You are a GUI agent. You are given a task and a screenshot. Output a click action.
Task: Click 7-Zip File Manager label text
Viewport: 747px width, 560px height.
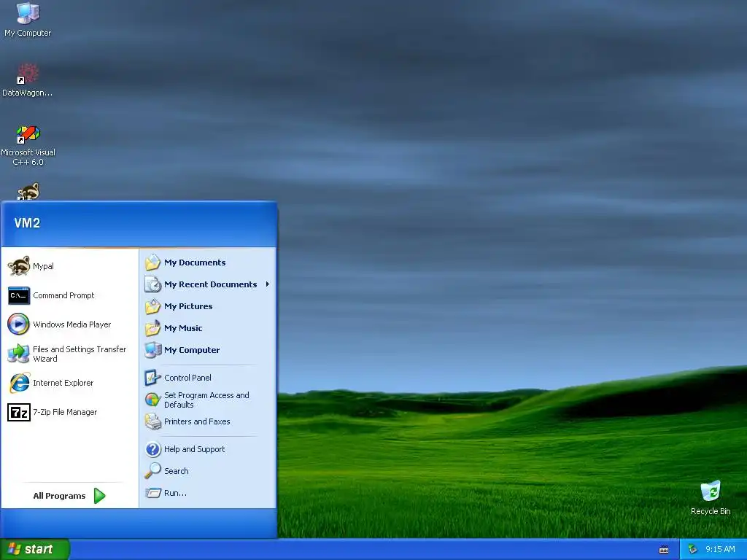[65, 412]
